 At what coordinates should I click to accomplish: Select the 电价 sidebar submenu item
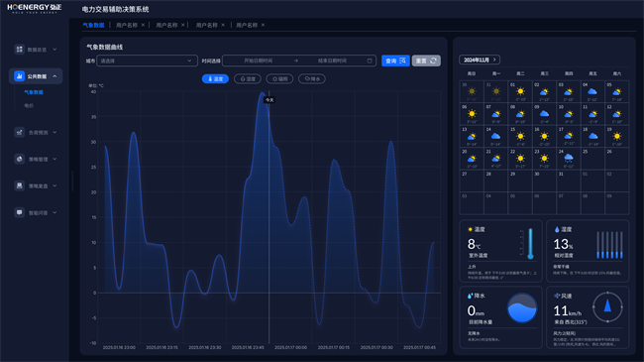[x=29, y=106]
